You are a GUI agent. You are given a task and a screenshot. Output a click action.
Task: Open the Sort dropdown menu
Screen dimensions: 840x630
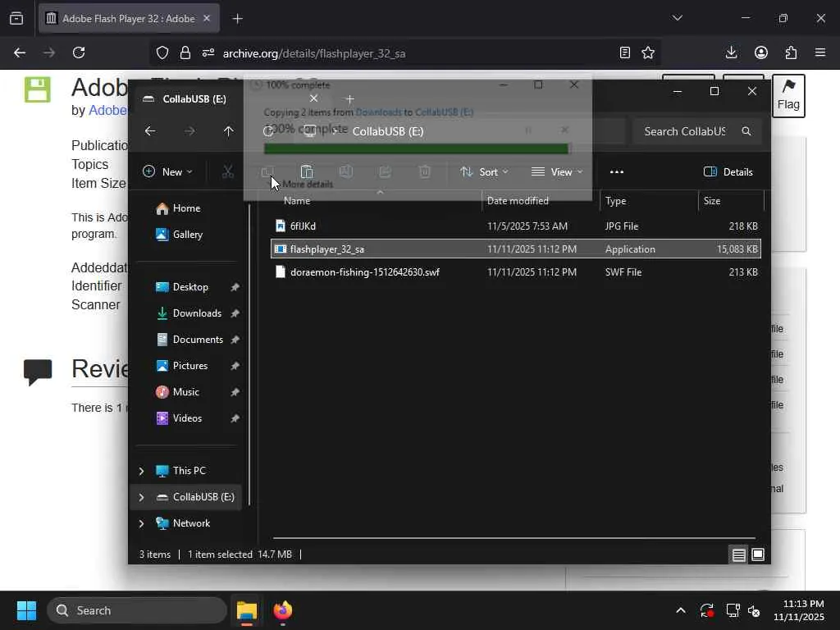484,172
